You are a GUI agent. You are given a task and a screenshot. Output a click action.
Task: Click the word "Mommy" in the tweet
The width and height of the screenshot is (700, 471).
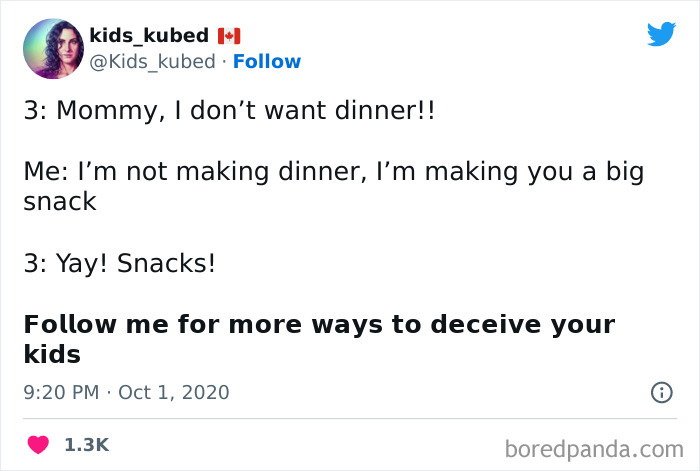tap(100, 108)
